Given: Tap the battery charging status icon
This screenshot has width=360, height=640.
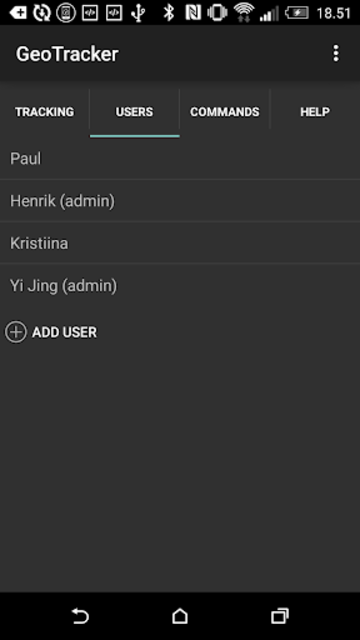Looking at the screenshot, I should (297, 13).
